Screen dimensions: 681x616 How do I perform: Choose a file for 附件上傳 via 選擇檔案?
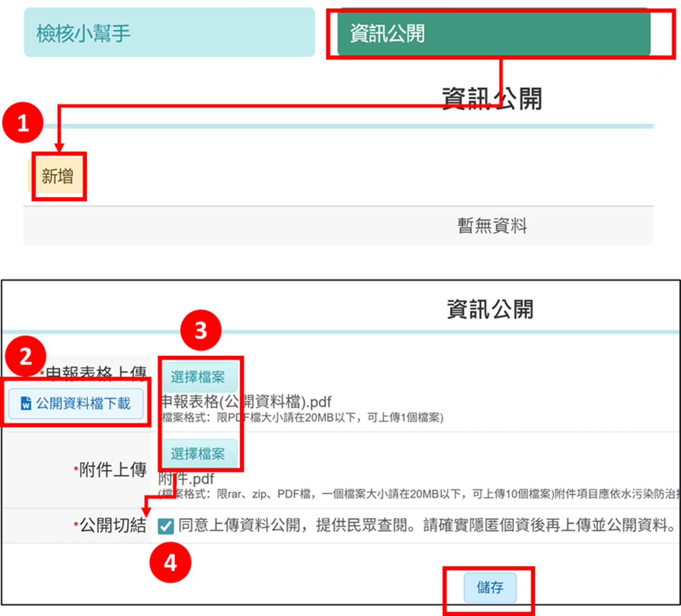(198, 454)
